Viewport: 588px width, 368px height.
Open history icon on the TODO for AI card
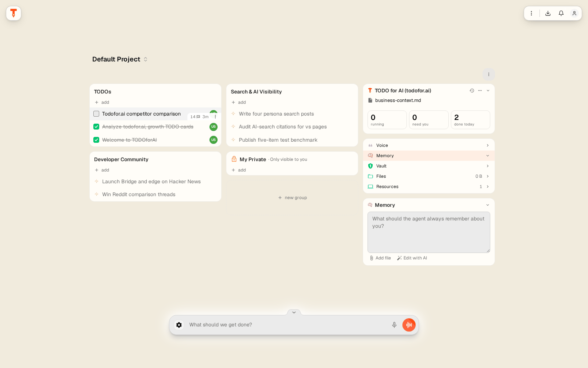tap(472, 91)
